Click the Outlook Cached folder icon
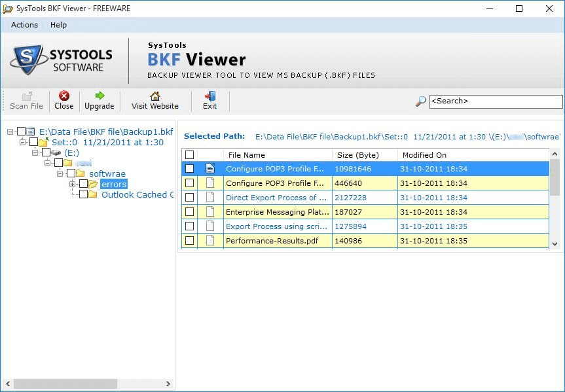Screen dimensions: 565x392 pyautogui.click(x=93, y=194)
